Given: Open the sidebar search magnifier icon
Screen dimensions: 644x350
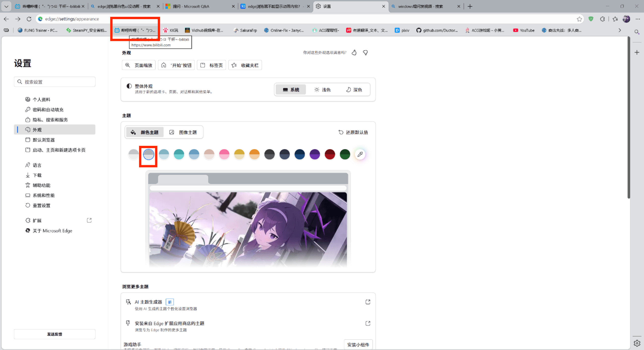Looking at the screenshot, I should (637, 32).
